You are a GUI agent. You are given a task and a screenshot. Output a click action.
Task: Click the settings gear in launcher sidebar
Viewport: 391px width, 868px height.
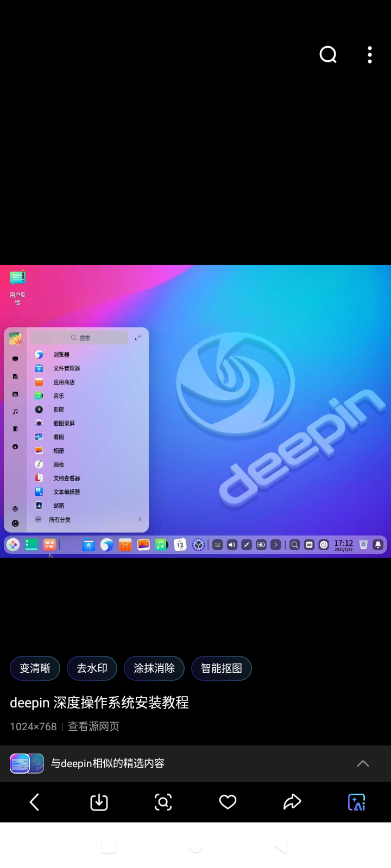coord(15,509)
